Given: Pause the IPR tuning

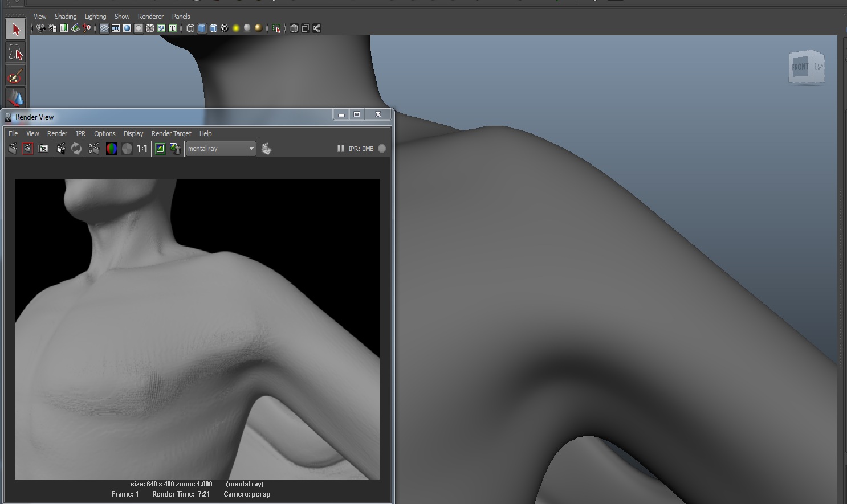Looking at the screenshot, I should click(340, 149).
